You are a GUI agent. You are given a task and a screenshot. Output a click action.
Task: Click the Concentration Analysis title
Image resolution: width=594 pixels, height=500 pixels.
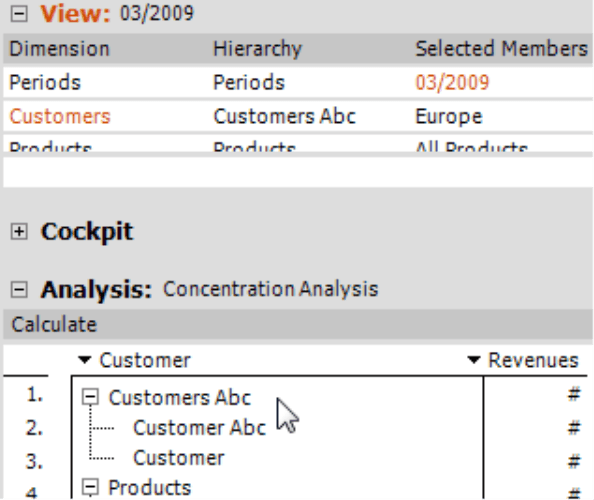pyautogui.click(x=270, y=289)
